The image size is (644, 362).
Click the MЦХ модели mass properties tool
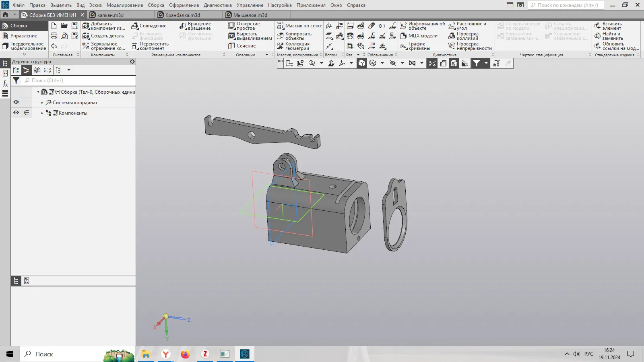(419, 36)
